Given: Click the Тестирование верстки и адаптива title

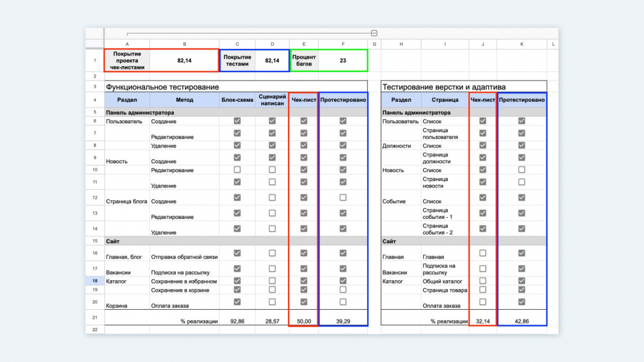Looking at the screenshot, I should pyautogui.click(x=464, y=87).
